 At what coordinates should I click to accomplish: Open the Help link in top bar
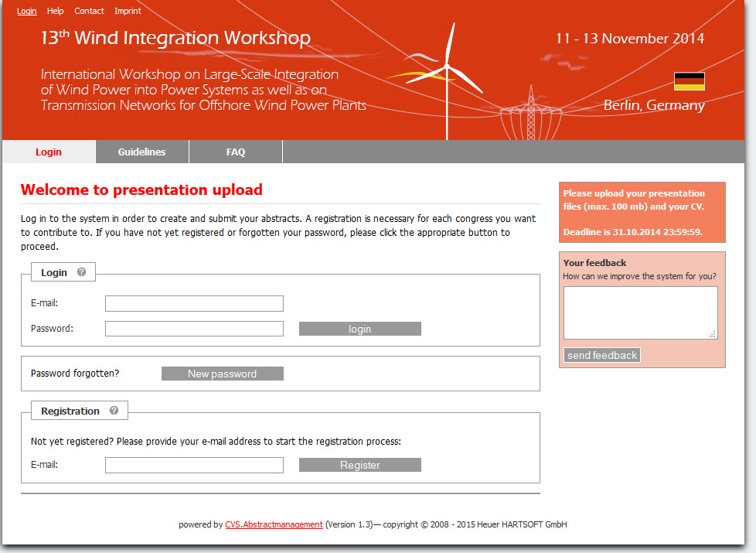pyautogui.click(x=55, y=11)
